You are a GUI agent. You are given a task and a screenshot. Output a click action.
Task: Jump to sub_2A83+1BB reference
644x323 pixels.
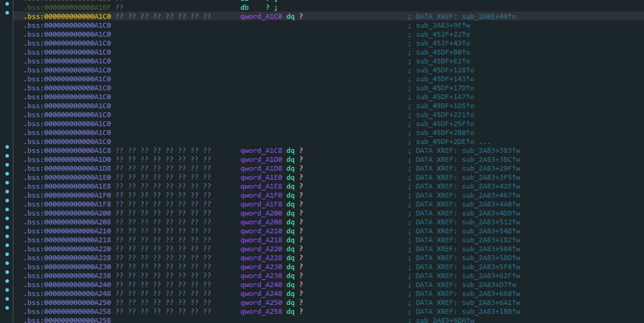491,311
